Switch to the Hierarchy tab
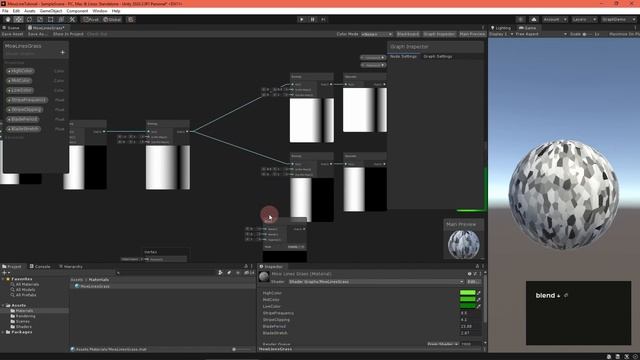The height and width of the screenshot is (360, 640). pyautogui.click(x=71, y=267)
